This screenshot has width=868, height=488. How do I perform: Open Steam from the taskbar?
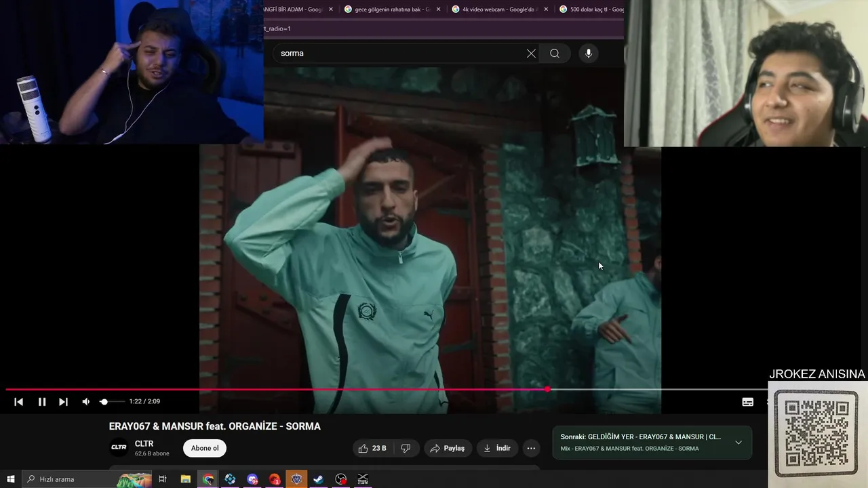tap(319, 479)
